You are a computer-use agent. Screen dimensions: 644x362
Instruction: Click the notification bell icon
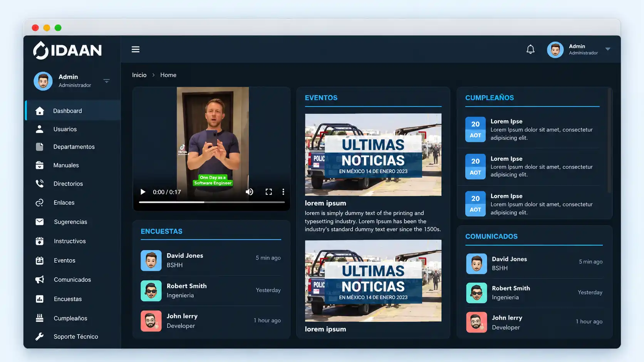[x=530, y=49]
